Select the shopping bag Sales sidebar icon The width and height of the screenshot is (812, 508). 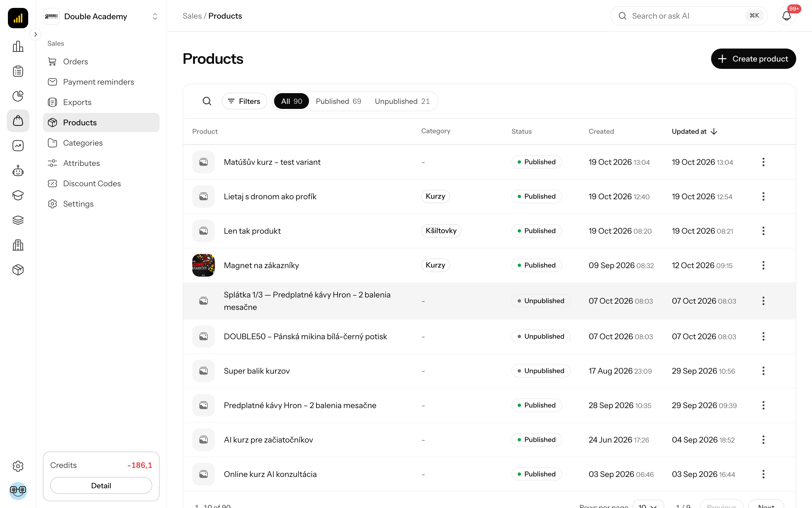point(18,121)
